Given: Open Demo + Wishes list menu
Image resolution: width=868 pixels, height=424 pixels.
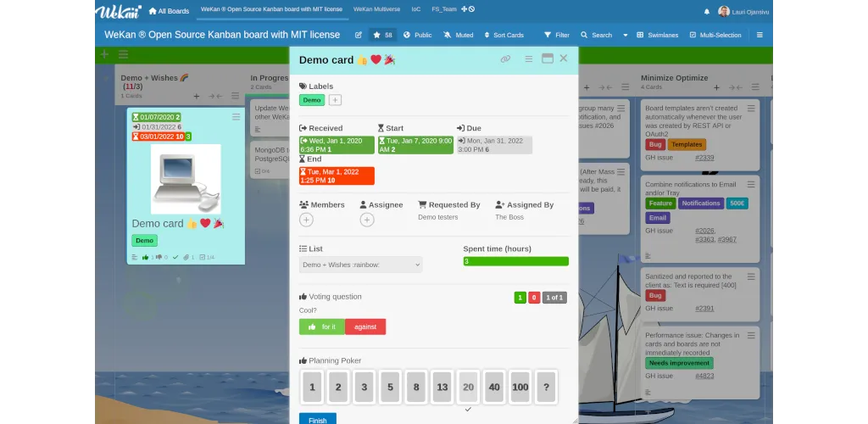Looking at the screenshot, I should click(x=236, y=97).
